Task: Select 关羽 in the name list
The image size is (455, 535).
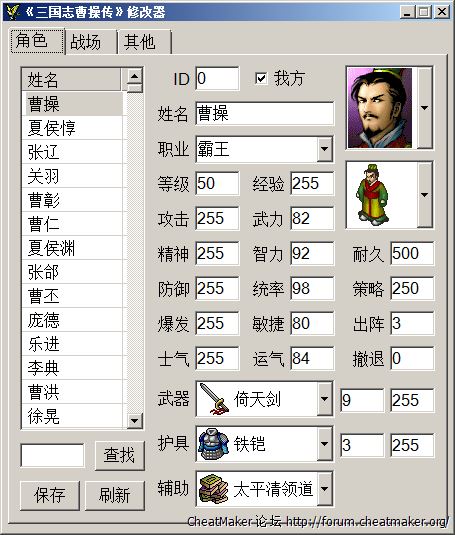Action: [x=72, y=176]
